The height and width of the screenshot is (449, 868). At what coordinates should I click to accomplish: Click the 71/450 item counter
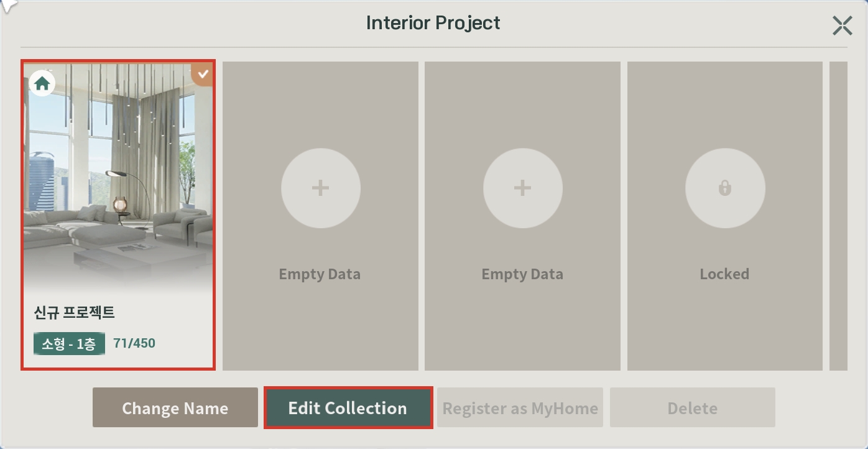coord(134,343)
